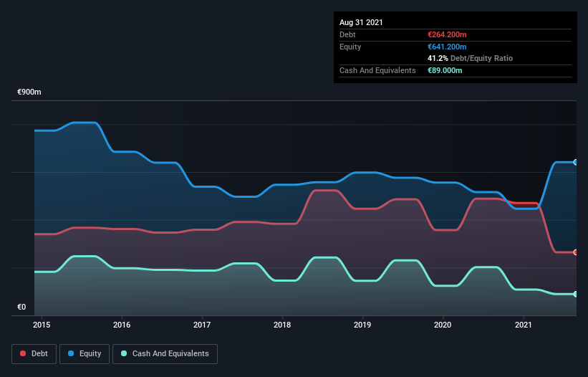Select the 2020 x-axis label
Image resolution: width=588 pixels, height=377 pixels.
[443, 325]
